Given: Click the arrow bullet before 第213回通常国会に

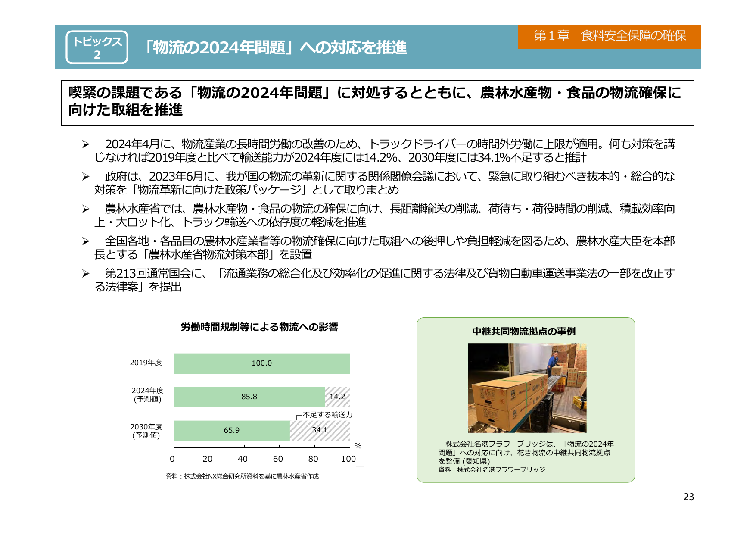Looking at the screenshot, I should [x=86, y=274].
